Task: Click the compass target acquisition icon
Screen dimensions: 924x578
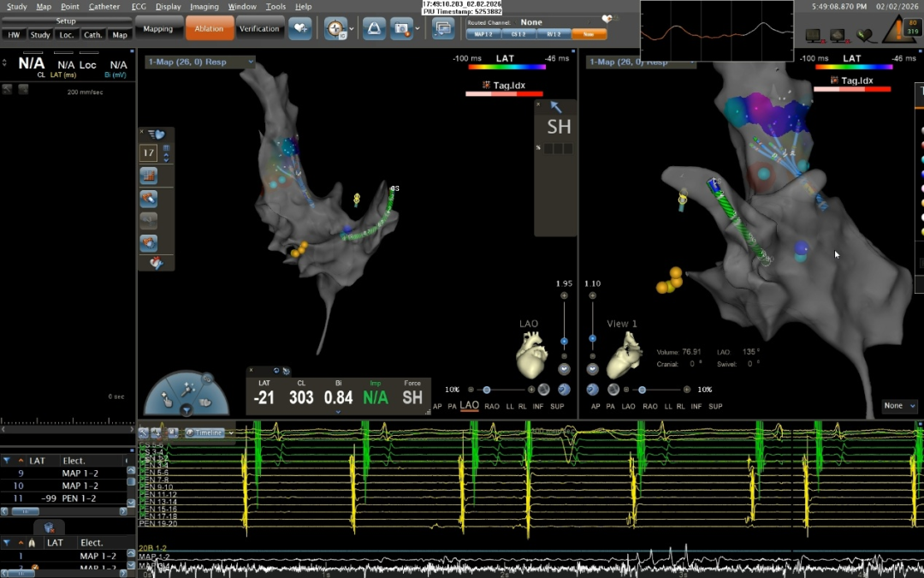Action: point(335,28)
